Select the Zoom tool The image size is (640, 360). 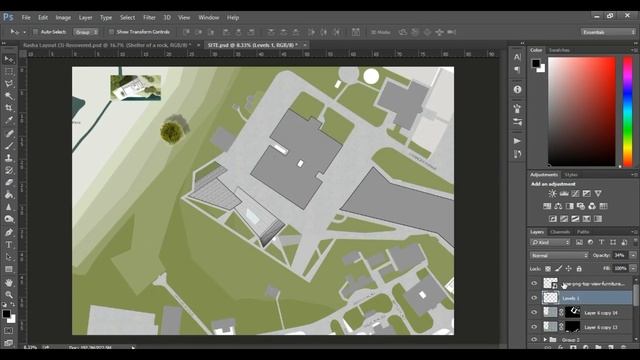[9, 295]
